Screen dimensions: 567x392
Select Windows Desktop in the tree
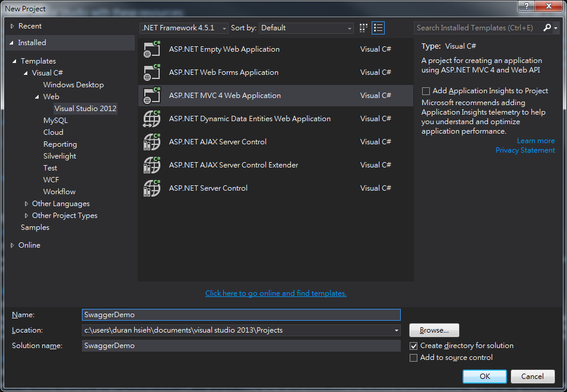[74, 84]
